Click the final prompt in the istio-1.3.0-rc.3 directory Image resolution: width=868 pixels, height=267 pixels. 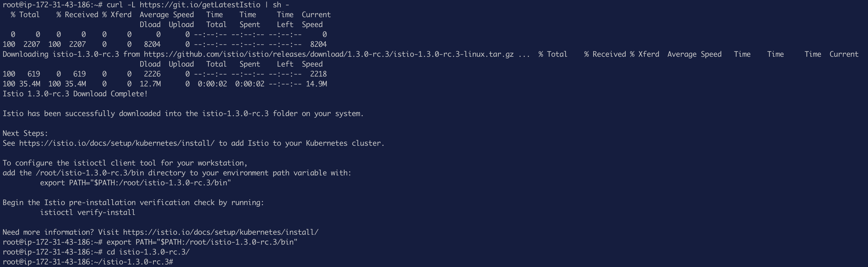point(88,262)
